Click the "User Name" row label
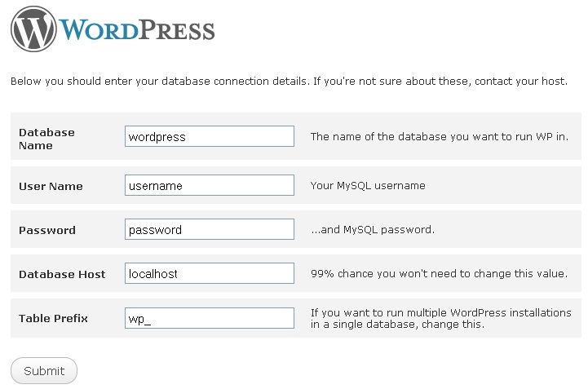Viewport: 588px width, 389px height. tap(51, 186)
